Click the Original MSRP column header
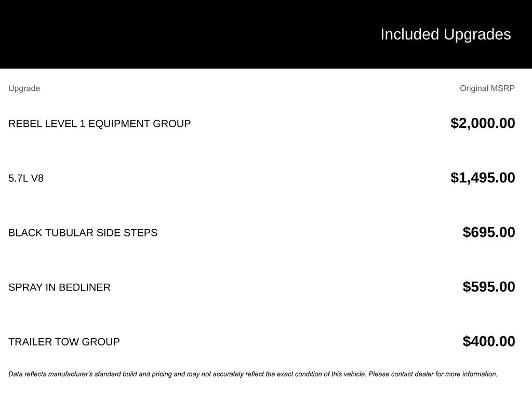Screen dimensions: 532x399 point(487,88)
